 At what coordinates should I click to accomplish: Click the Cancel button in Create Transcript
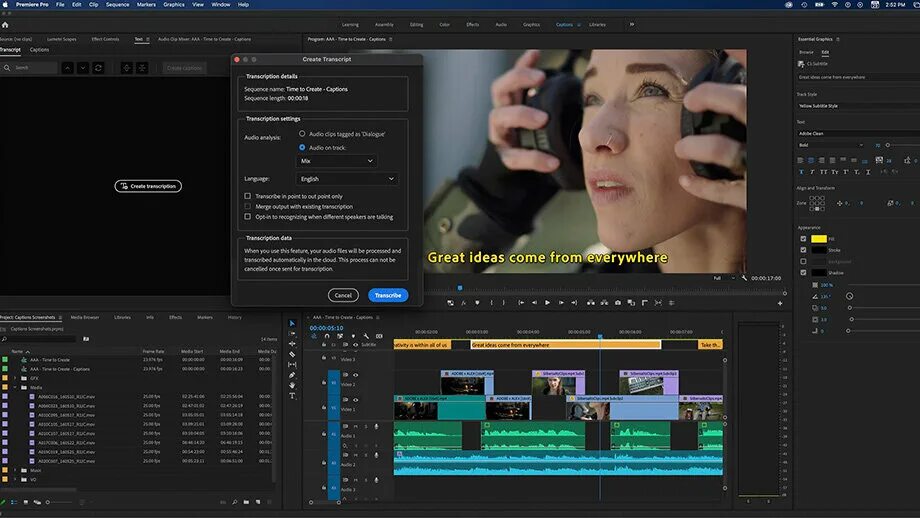point(343,295)
